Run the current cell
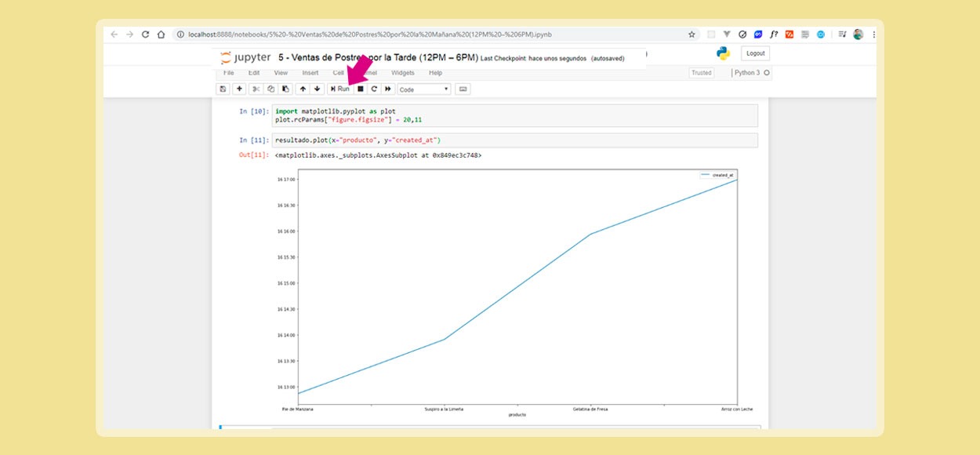Image resolution: width=980 pixels, height=455 pixels. (340, 89)
